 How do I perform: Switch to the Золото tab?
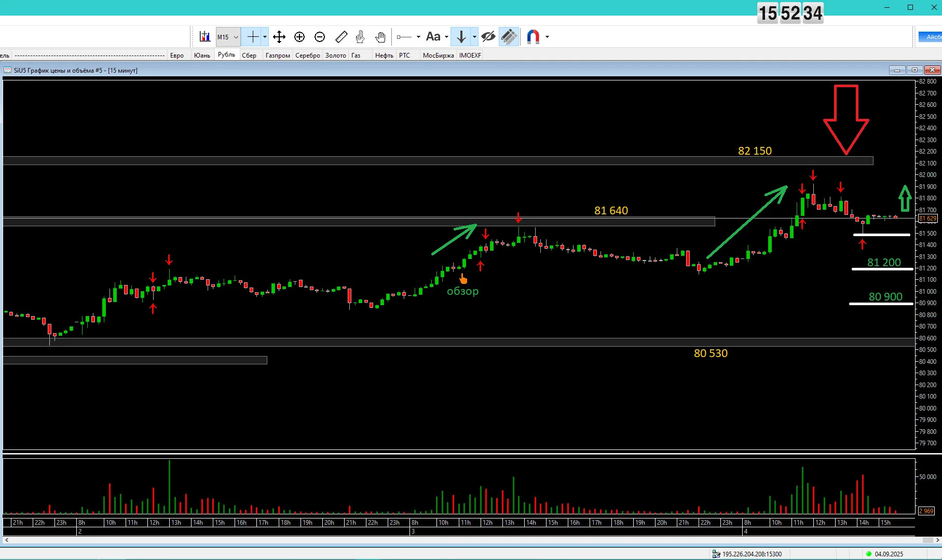coord(336,56)
